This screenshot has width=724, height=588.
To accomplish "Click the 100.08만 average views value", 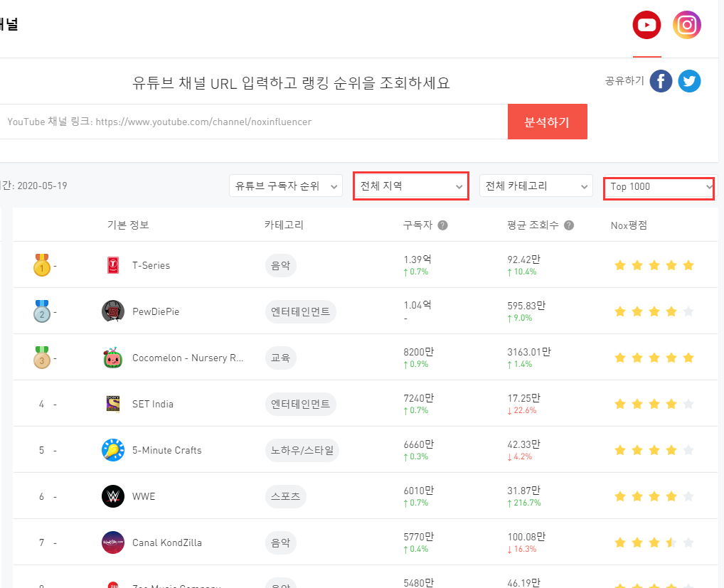I will (526, 536).
